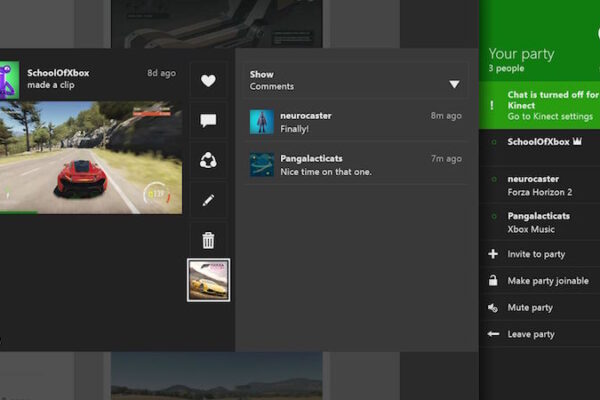Open the comment speech bubble icon
600x400 pixels.
(x=208, y=121)
